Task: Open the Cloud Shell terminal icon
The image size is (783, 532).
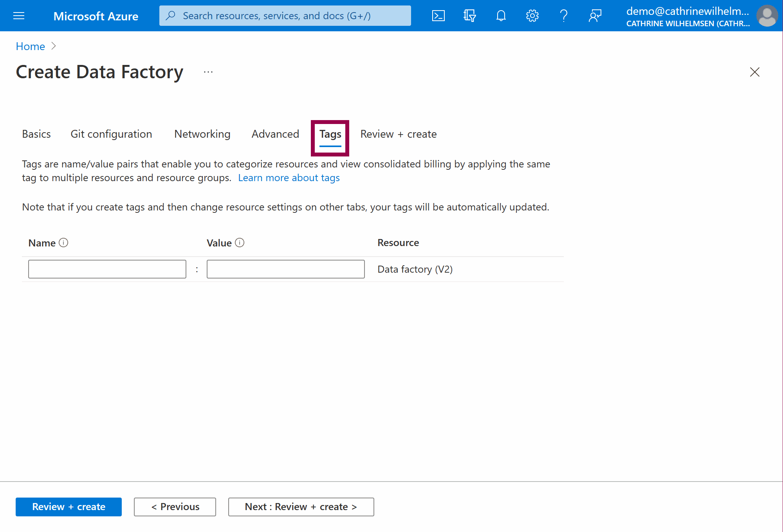Action: 438,16
